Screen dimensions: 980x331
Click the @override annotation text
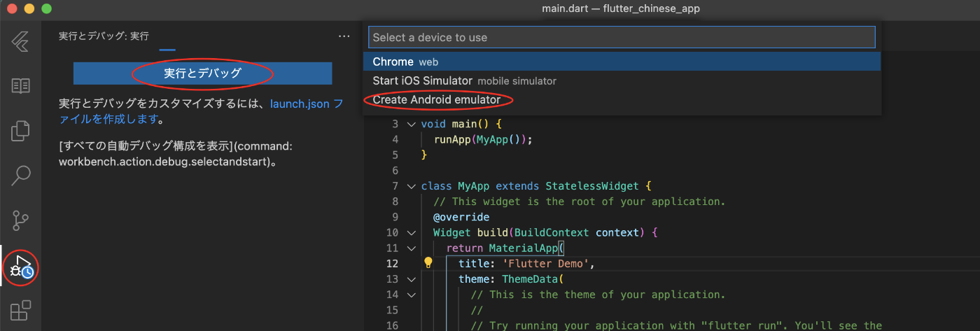point(461,217)
